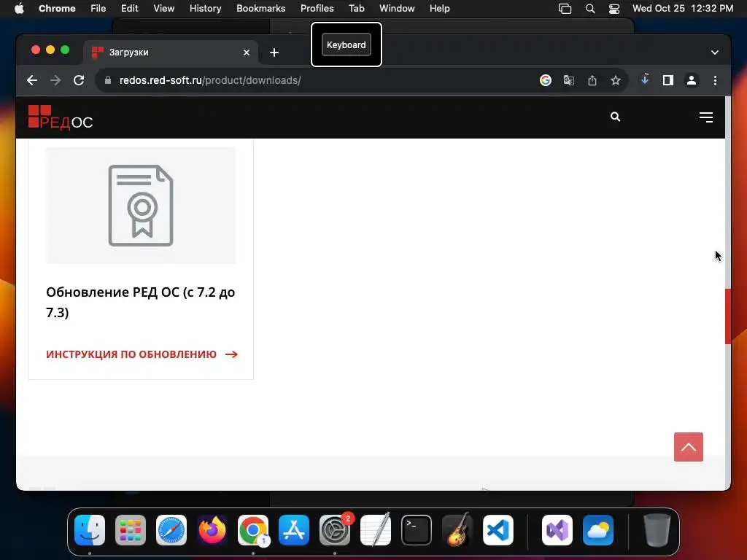This screenshot has width=747, height=560.
Task: Launch Firefox from the dock
Action: click(x=212, y=530)
